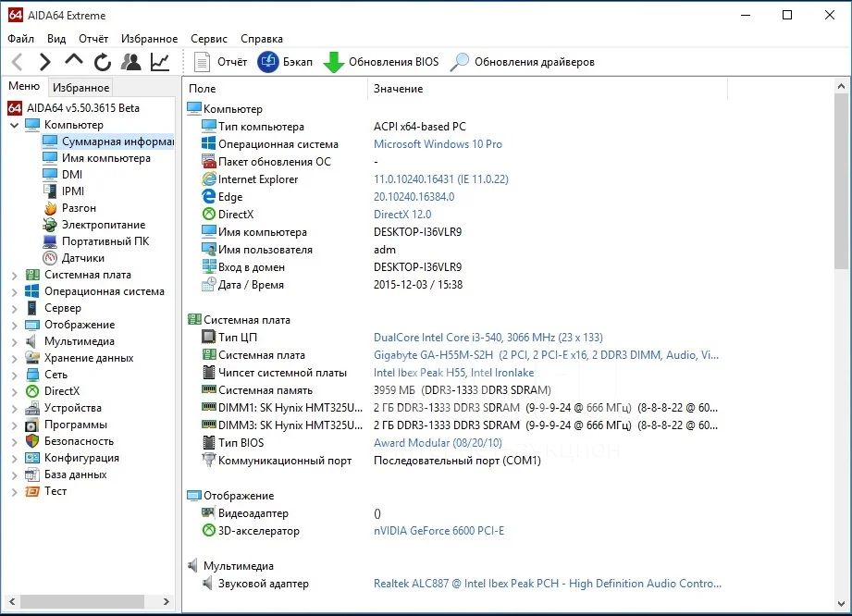The image size is (852, 616).
Task: Open the Отчёт menu in the menu bar
Action: pos(93,39)
